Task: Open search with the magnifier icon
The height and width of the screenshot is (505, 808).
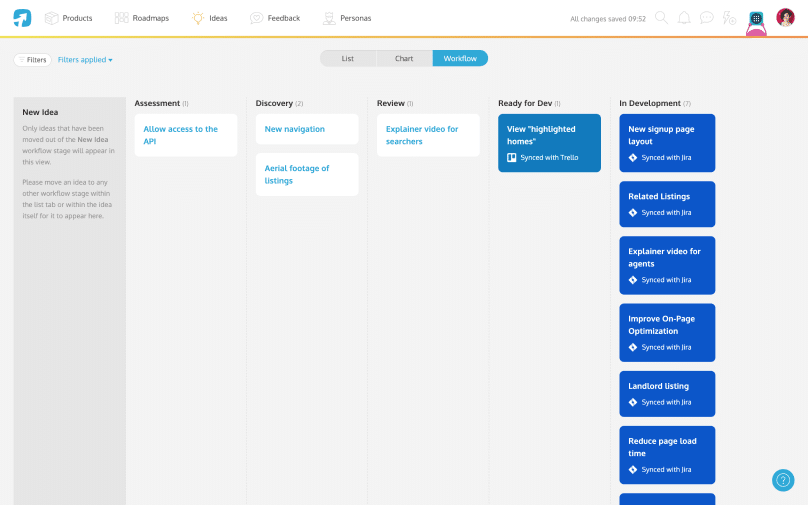Action: click(x=661, y=18)
